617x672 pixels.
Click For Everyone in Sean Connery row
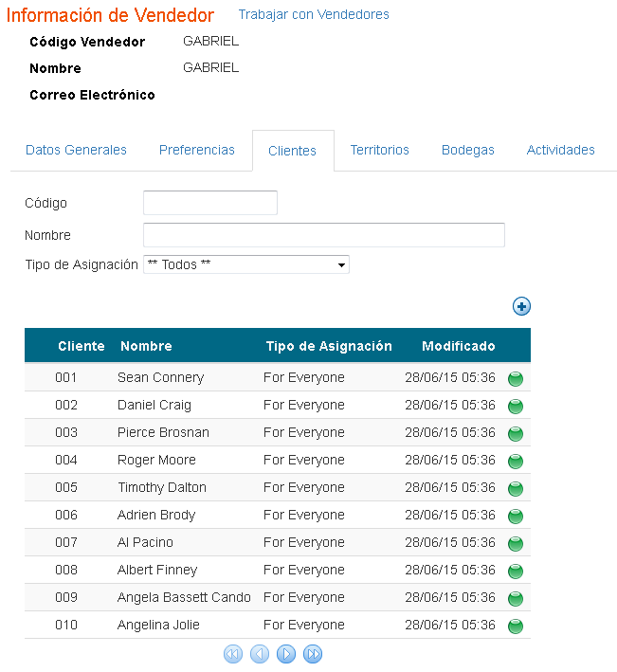point(304,377)
